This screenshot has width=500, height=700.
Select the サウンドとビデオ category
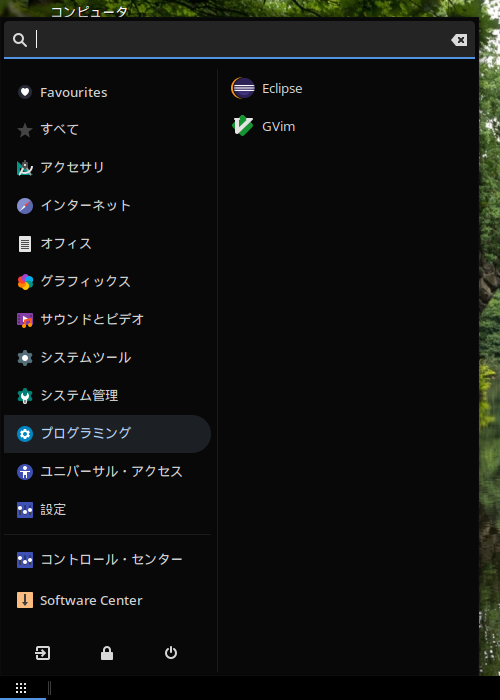107,320
